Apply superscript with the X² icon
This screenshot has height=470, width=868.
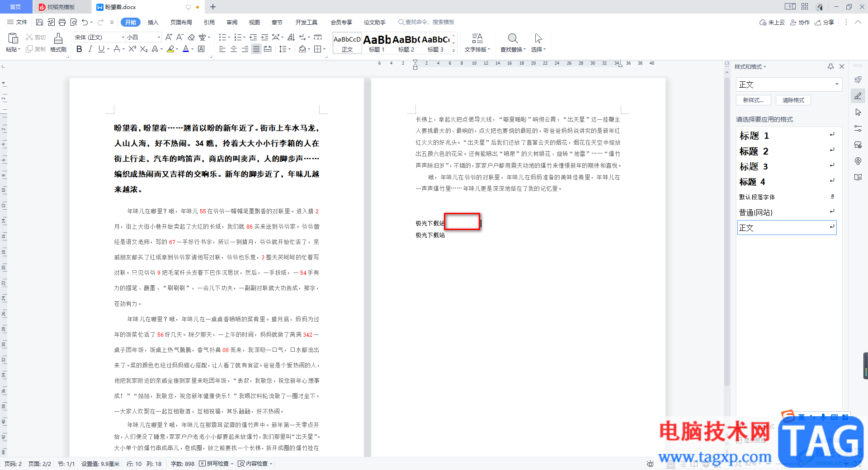(132, 49)
